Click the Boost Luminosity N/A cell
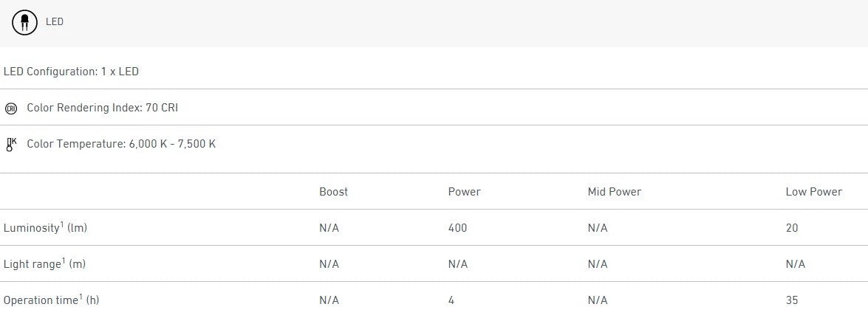Screen dimensions: 868x321 tap(329, 228)
